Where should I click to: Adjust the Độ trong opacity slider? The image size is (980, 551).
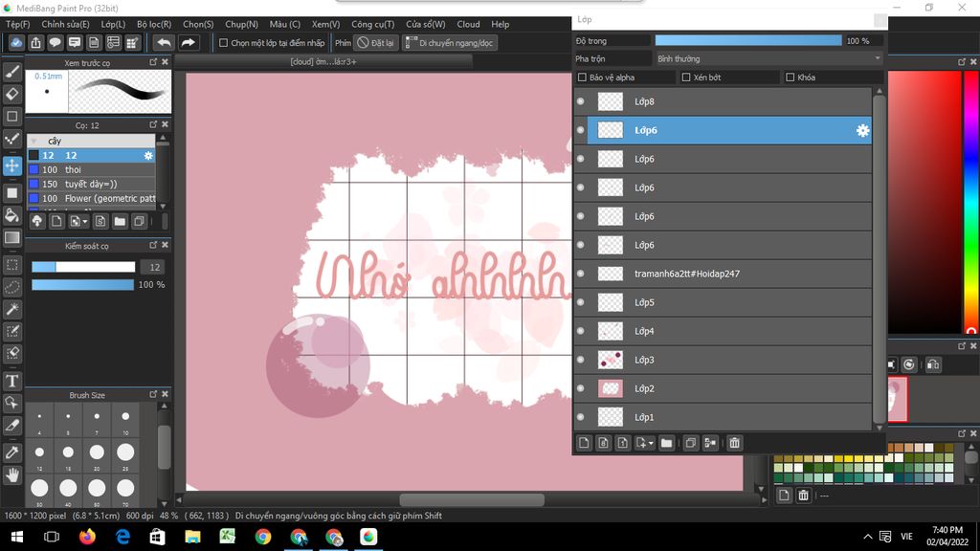click(748, 40)
